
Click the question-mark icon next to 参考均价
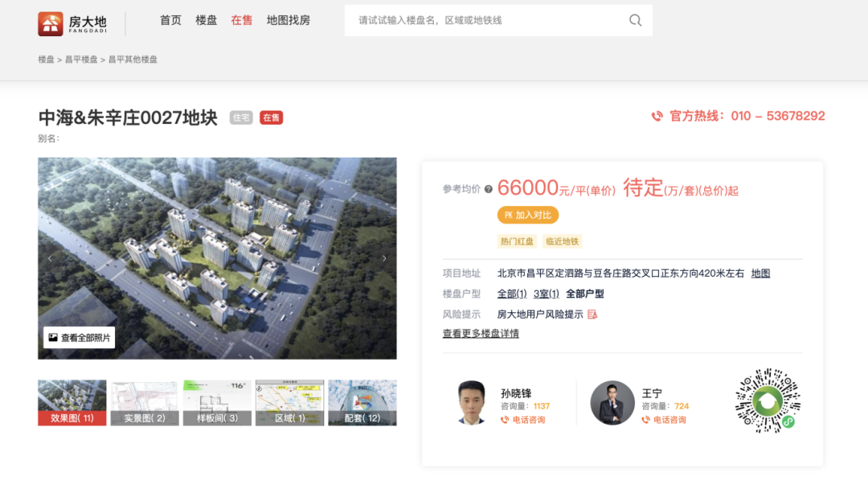pos(488,189)
